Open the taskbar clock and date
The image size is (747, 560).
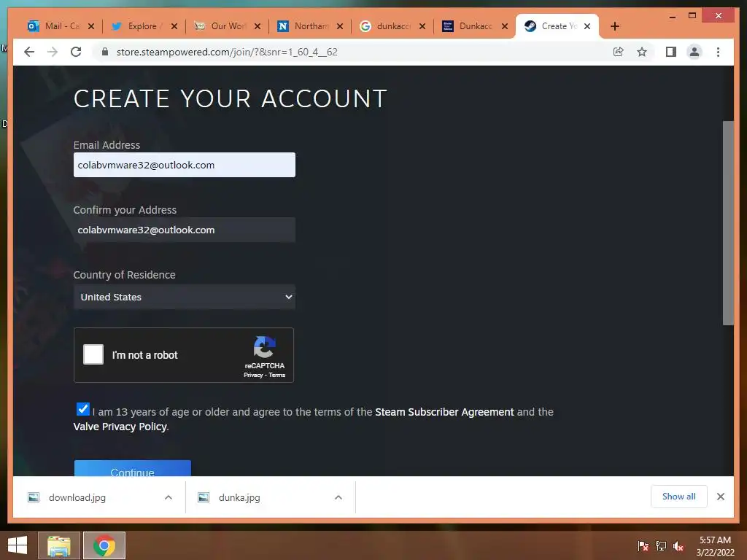click(x=715, y=546)
